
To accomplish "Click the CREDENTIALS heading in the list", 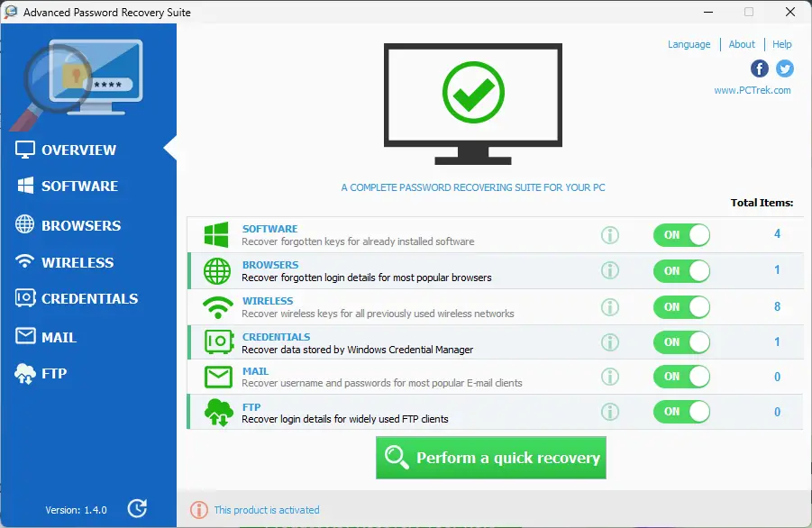I will pyautogui.click(x=276, y=337).
